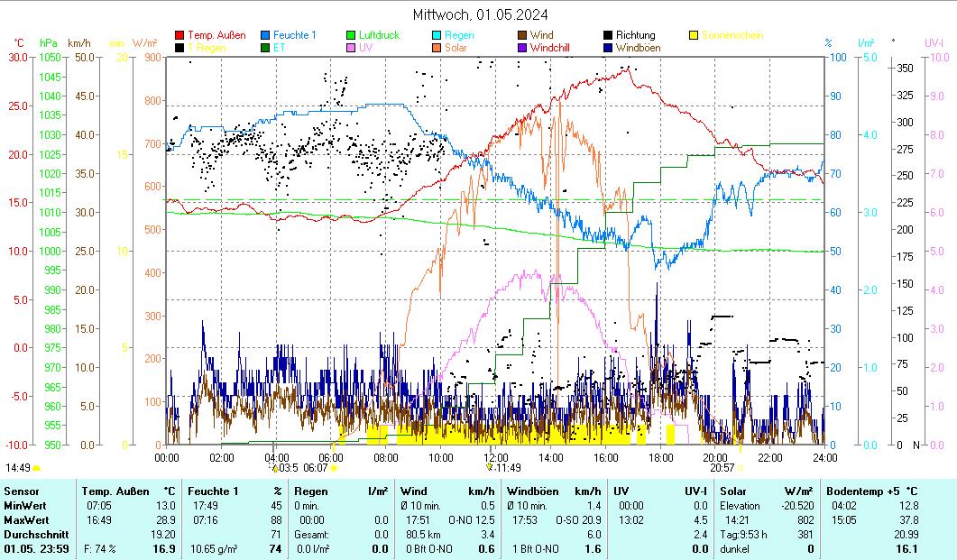957x560 pixels.
Task: Click the UV-I axis label at top right
Action: [934, 42]
